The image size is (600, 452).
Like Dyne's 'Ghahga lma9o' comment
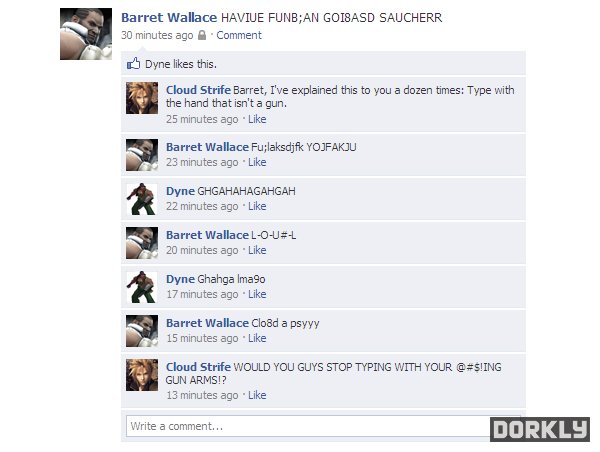tap(257, 294)
